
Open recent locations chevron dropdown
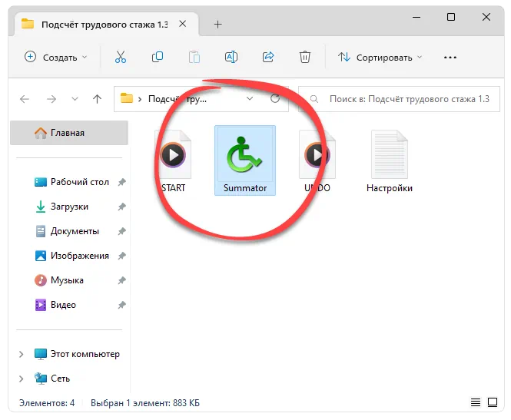[75, 98]
